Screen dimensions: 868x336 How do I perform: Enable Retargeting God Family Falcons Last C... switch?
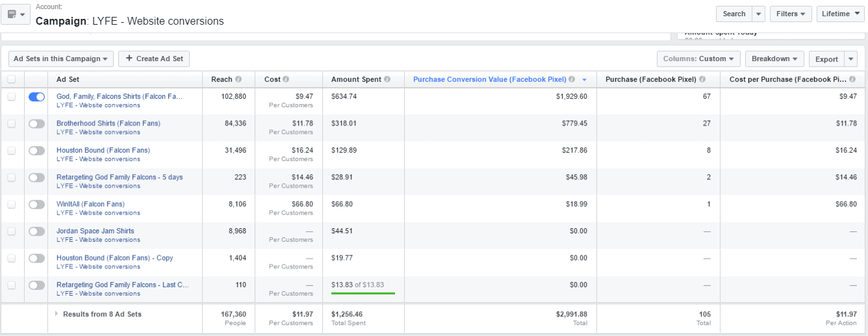click(37, 285)
